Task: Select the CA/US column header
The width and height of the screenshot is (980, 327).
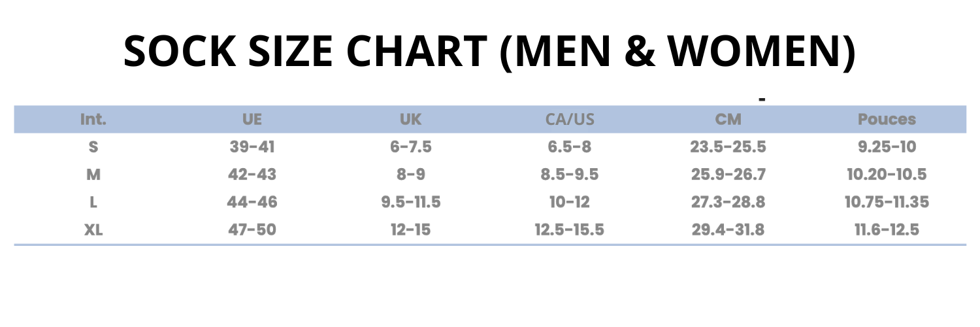Action: click(570, 120)
